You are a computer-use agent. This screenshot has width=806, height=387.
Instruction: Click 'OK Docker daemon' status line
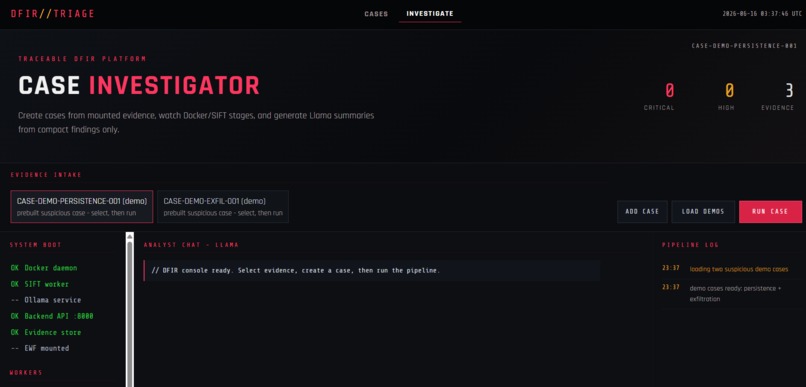(44, 268)
